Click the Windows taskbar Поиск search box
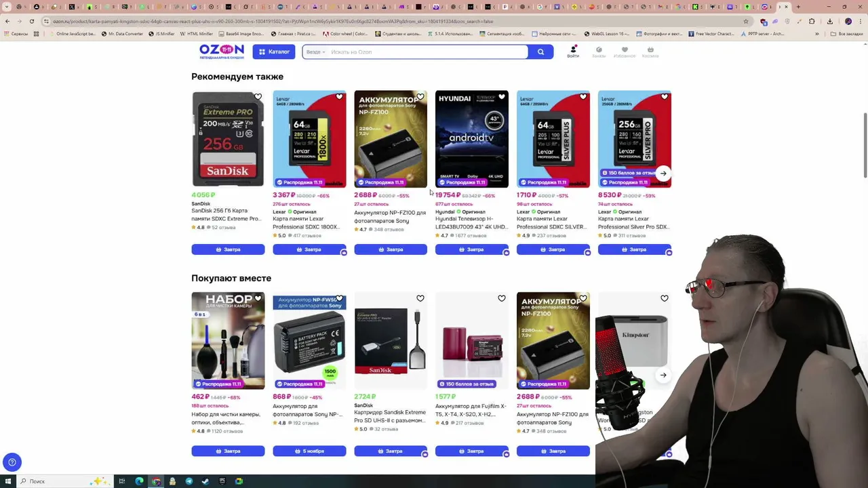868x488 pixels. 64,481
